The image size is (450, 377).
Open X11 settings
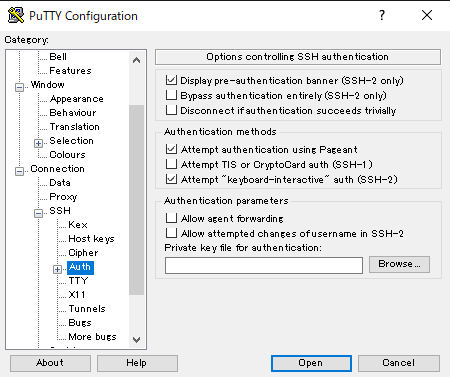(77, 295)
